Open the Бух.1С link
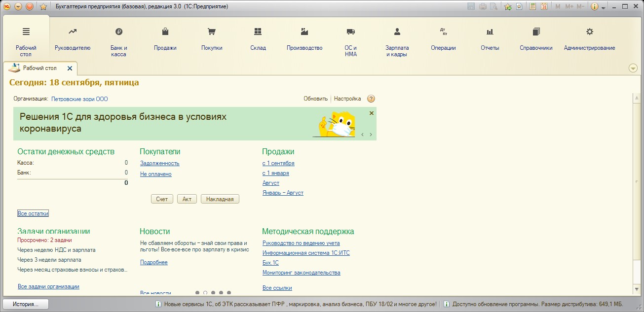Image resolution: width=644 pixels, height=312 pixels. pos(270,263)
